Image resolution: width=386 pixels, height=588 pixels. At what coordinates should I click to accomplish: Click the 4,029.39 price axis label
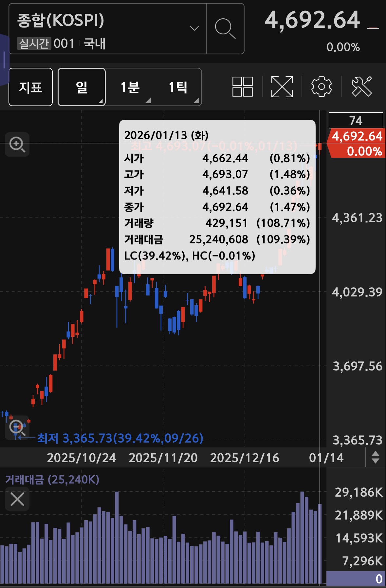357,292
